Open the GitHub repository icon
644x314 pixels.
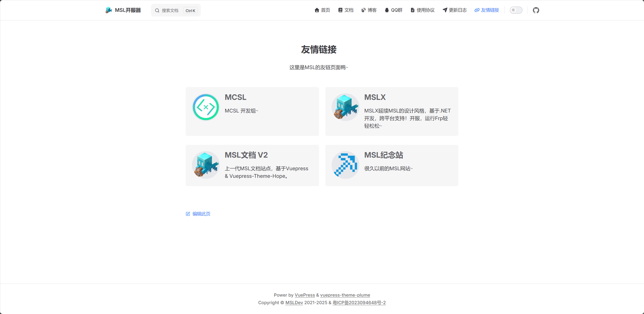[x=536, y=10]
